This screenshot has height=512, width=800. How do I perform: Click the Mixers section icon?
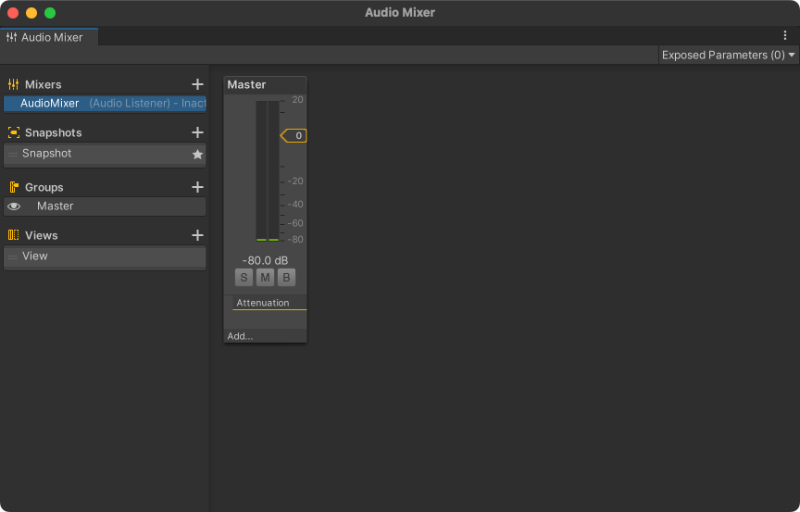tap(14, 85)
